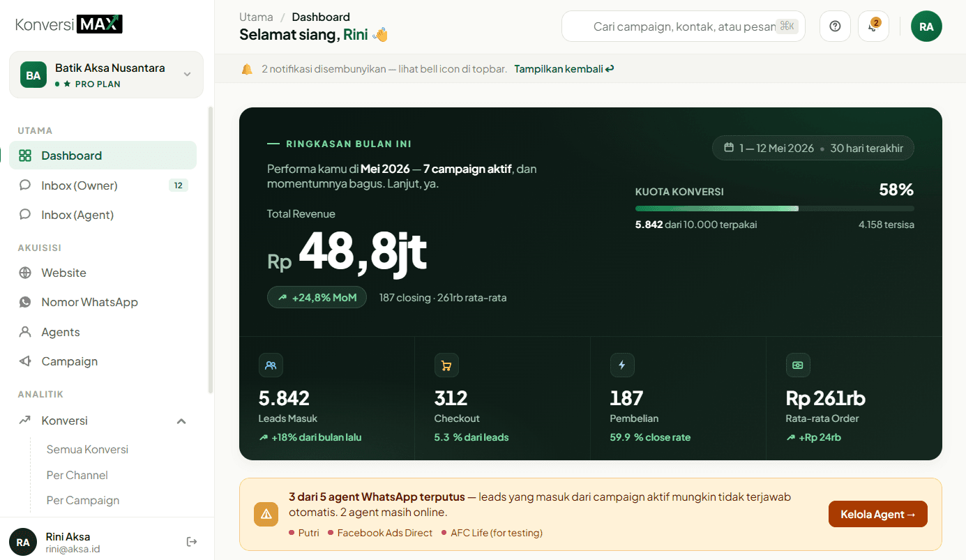This screenshot has width=966, height=560.
Task: Click the sidebar vertical scrollbar
Action: (x=211, y=251)
